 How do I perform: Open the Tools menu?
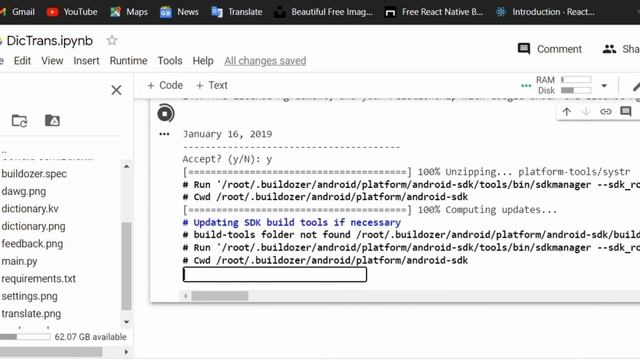[170, 61]
